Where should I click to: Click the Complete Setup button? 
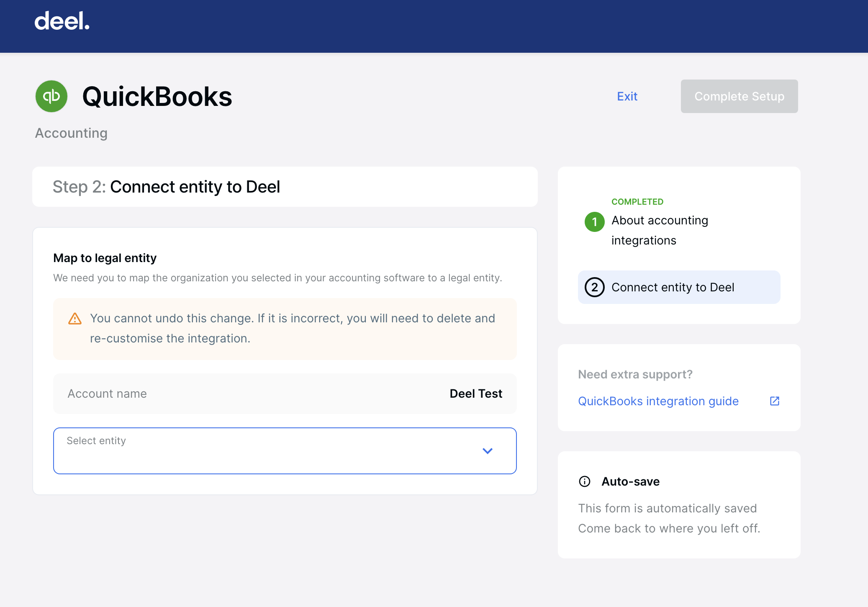(x=739, y=96)
